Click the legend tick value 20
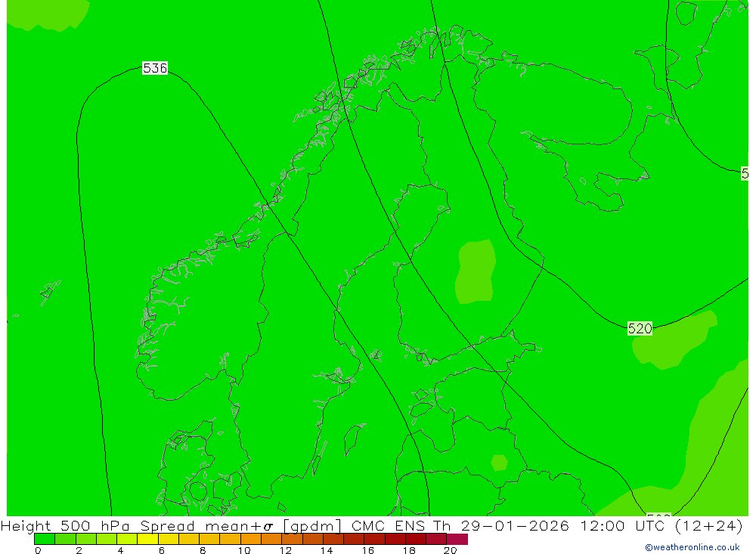756x554 pixels. 451,550
